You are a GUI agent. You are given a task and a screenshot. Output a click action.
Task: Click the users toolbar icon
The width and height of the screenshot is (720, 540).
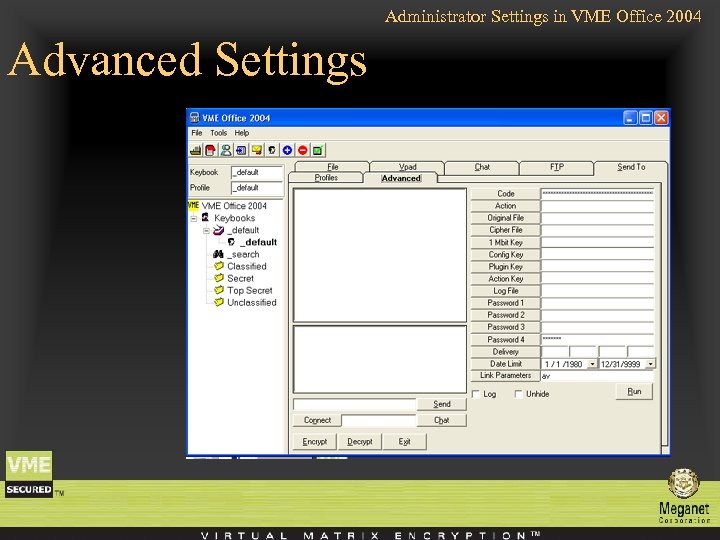[x=226, y=150]
